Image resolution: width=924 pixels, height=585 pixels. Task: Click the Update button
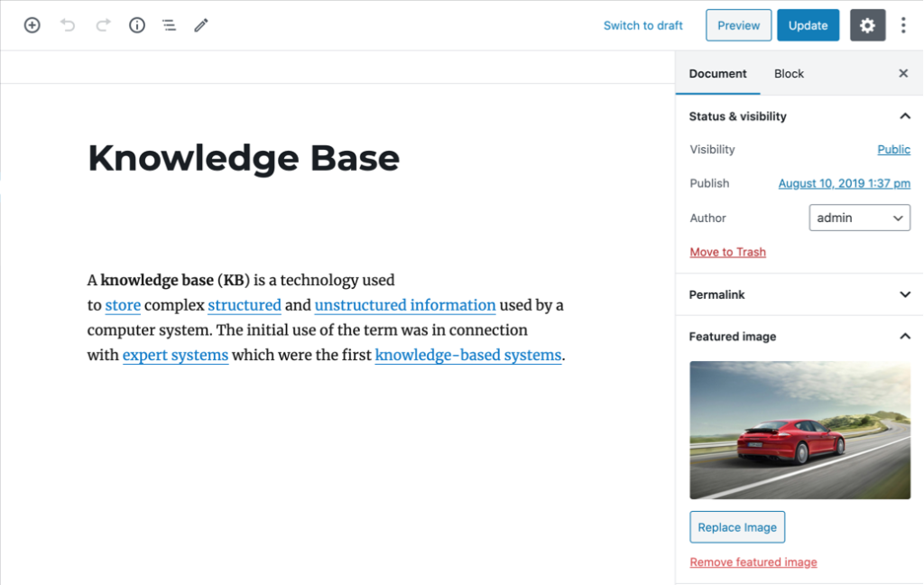[808, 25]
